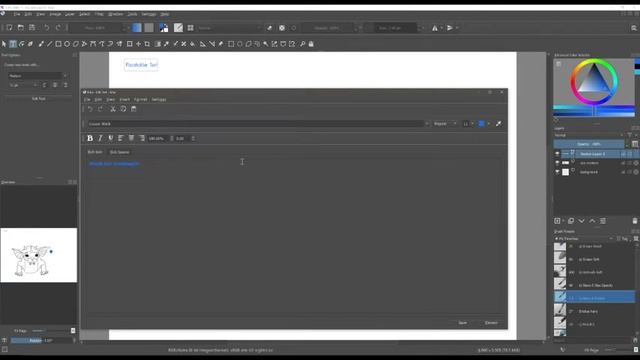Open the layer blending mode dropdown
The width and height of the screenshot is (640, 360).
[589, 135]
